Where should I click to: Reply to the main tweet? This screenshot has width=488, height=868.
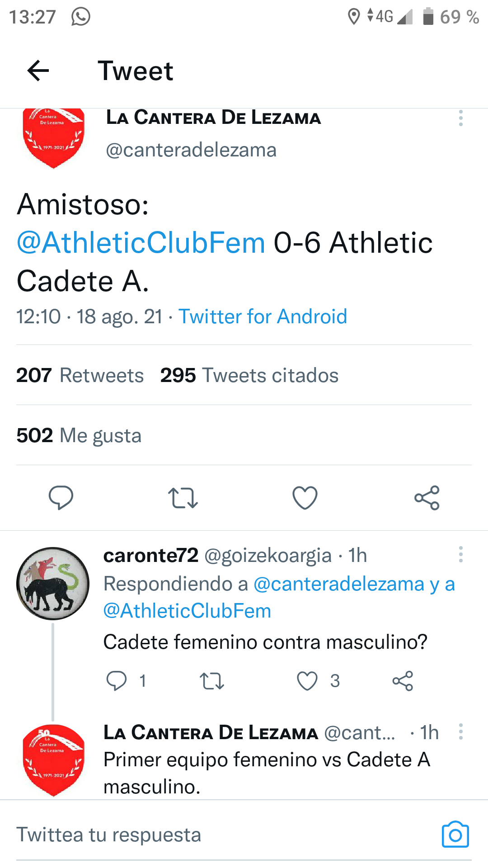[x=61, y=498]
